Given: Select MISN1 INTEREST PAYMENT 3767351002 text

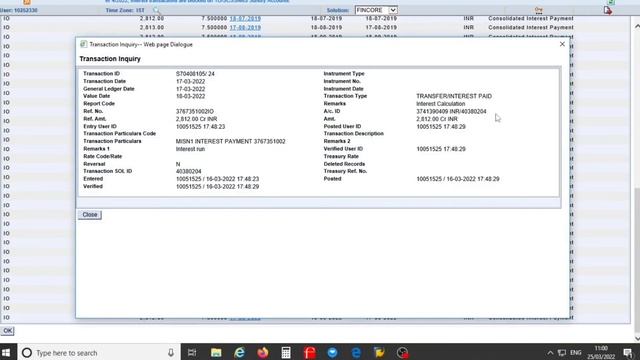Looking at the screenshot, I should 231,141.
